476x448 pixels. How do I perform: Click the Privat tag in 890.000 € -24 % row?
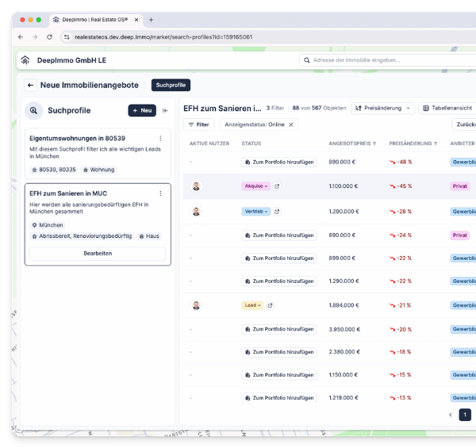[459, 235]
